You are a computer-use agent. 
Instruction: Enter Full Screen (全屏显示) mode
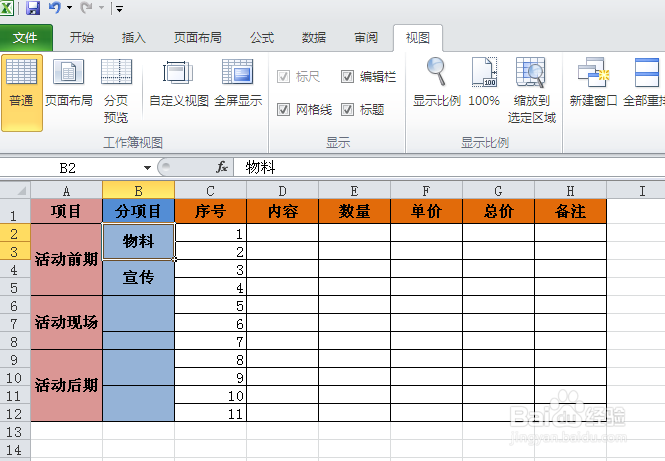238,84
